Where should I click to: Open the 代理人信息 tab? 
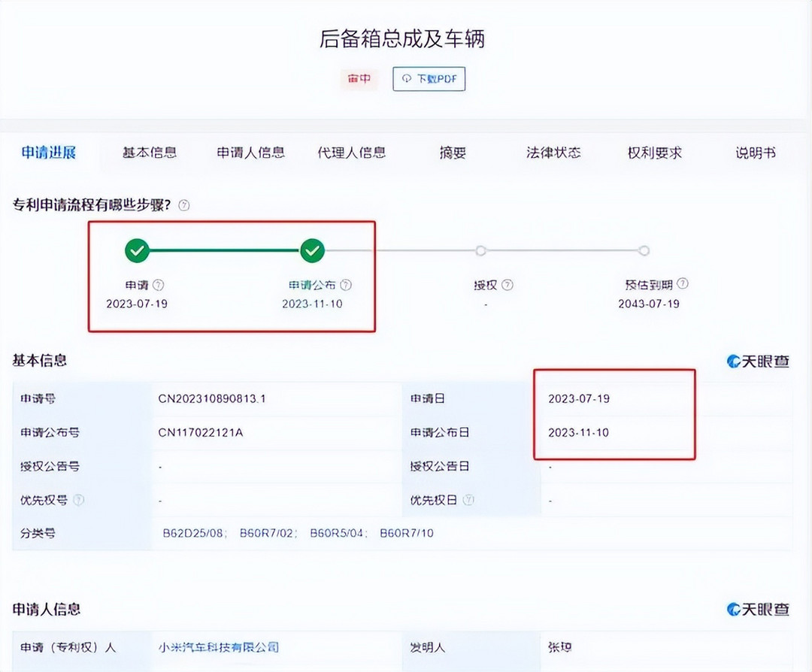[x=352, y=152]
